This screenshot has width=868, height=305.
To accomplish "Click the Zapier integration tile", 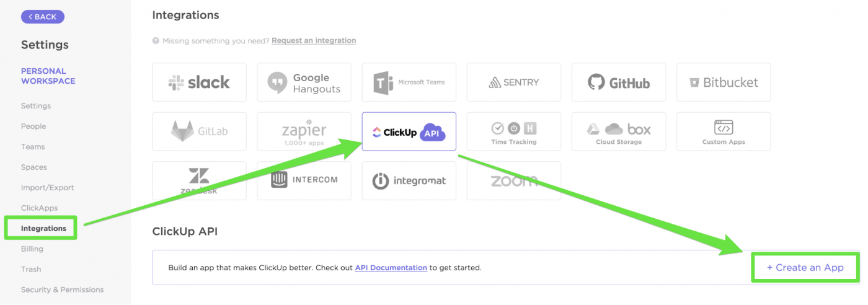I will pos(304,131).
